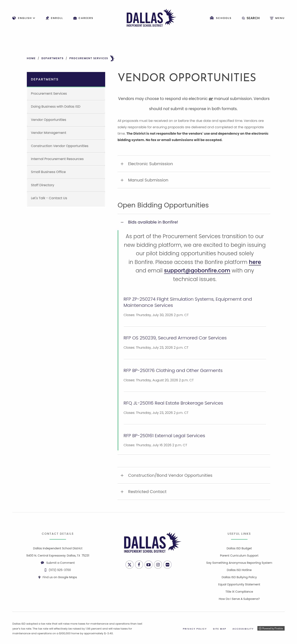Click the Enroll pencil icon

coord(47,18)
